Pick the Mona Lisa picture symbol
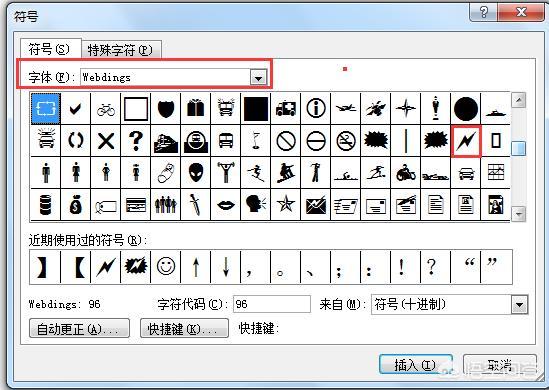The image size is (549, 390). pos(496,205)
